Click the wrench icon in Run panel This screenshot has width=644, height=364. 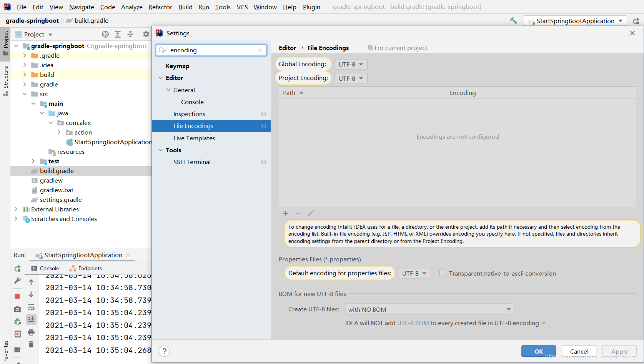[17, 281]
